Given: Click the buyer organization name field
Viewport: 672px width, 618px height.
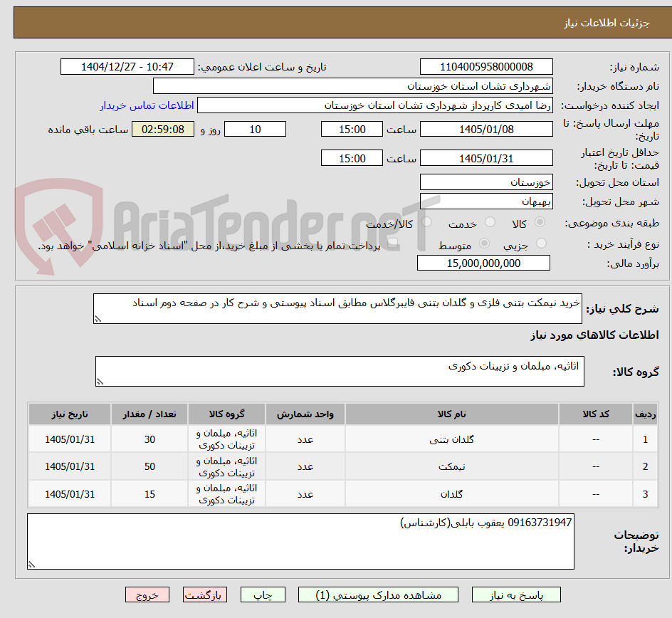Looking at the screenshot, I should pos(352,86).
